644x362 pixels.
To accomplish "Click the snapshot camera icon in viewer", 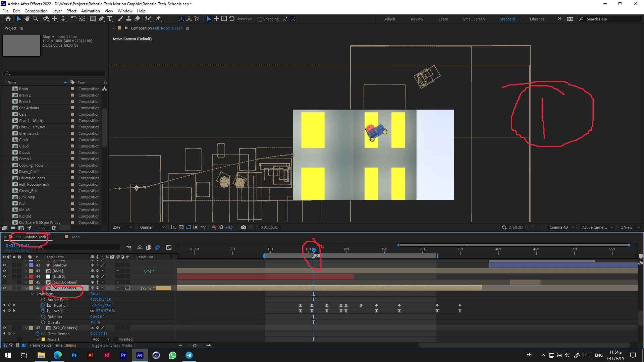I will coord(244,227).
